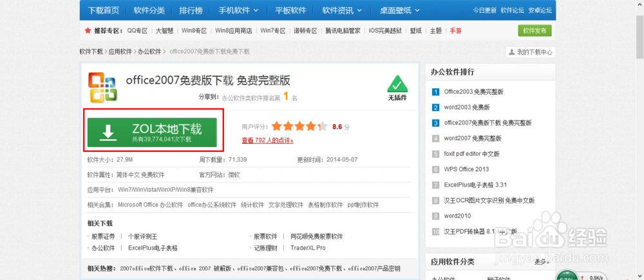The width and height of the screenshot is (644, 280).
Task: Open QQ专区 recommended zone
Action: (137, 31)
